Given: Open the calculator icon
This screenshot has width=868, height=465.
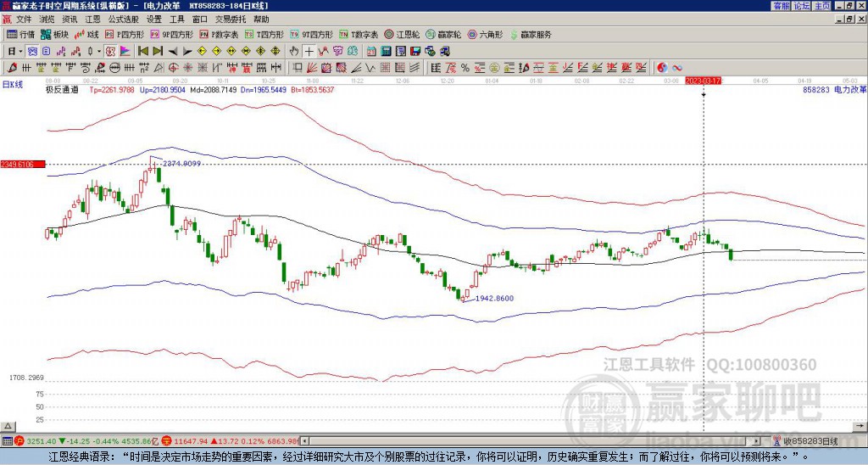Looking at the screenshot, I should pyautogui.click(x=386, y=52).
